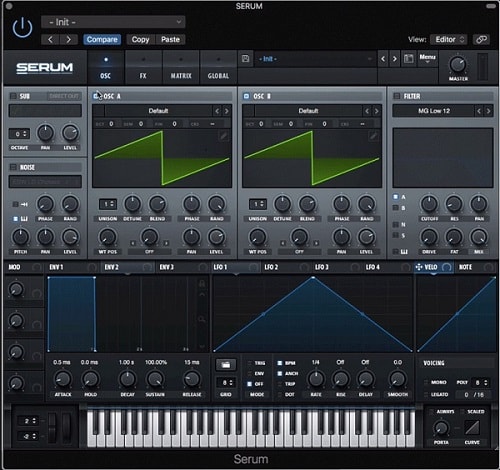Select previous OSC B wavetable arrow
Viewport: 500px width, 470px height.
click(x=367, y=111)
